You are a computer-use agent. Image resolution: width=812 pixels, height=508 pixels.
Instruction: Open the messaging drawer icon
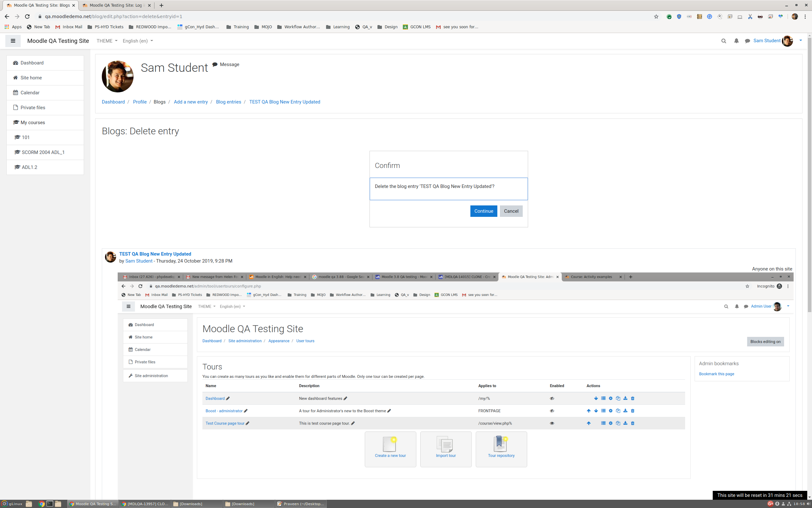pyautogui.click(x=747, y=41)
